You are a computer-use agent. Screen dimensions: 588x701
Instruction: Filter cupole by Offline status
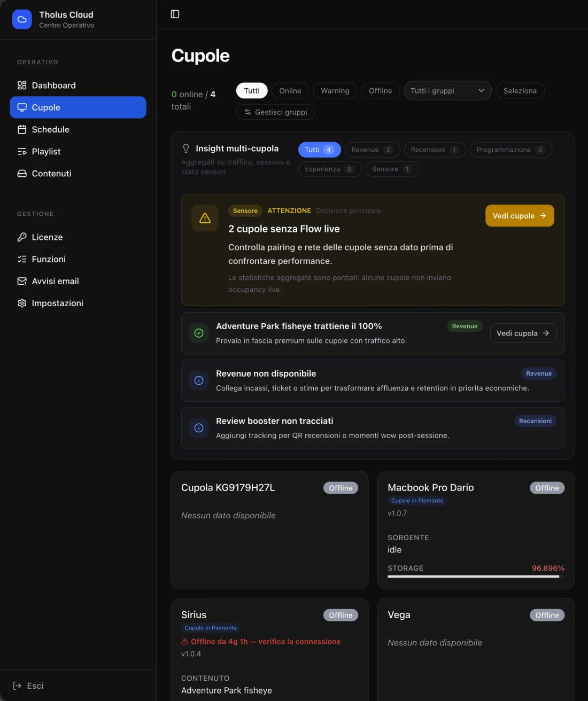click(380, 91)
